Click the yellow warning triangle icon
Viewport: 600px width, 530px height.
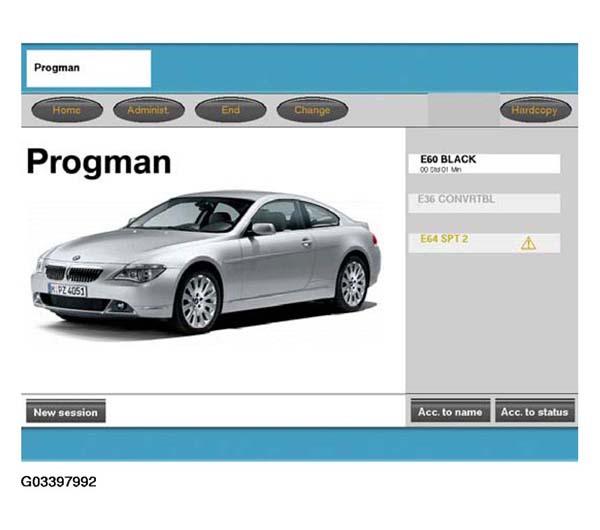[528, 243]
